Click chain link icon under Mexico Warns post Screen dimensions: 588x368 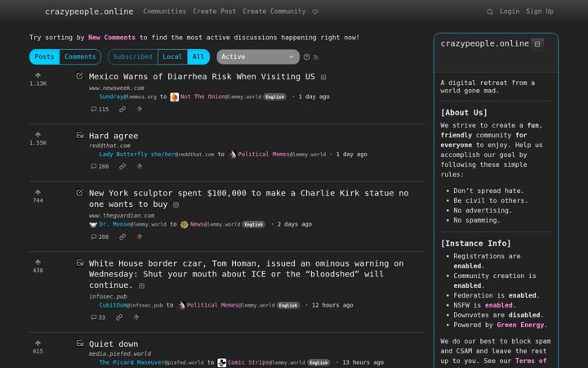click(122, 110)
